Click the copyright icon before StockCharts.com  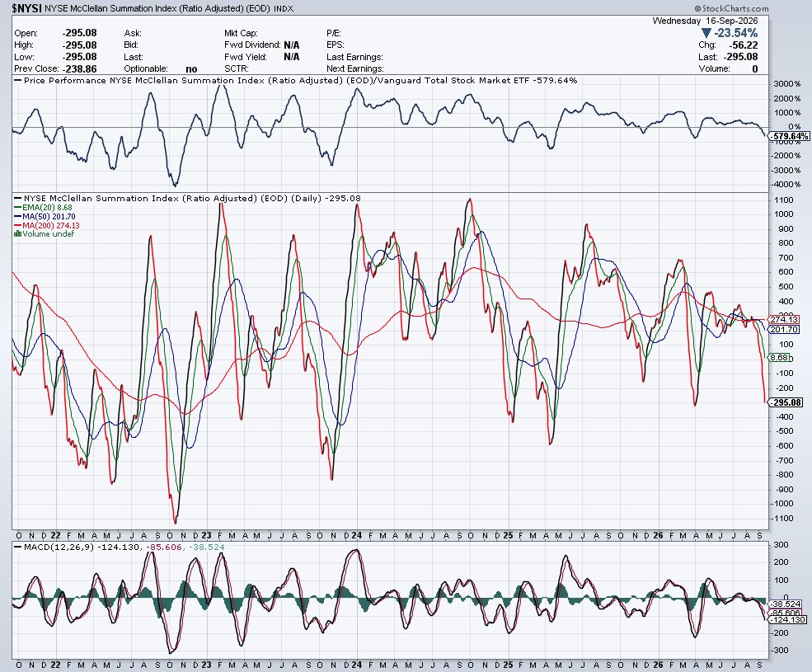click(x=697, y=8)
